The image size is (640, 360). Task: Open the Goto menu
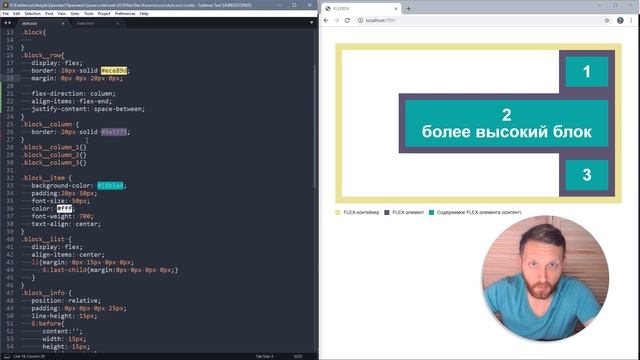[x=75, y=13]
